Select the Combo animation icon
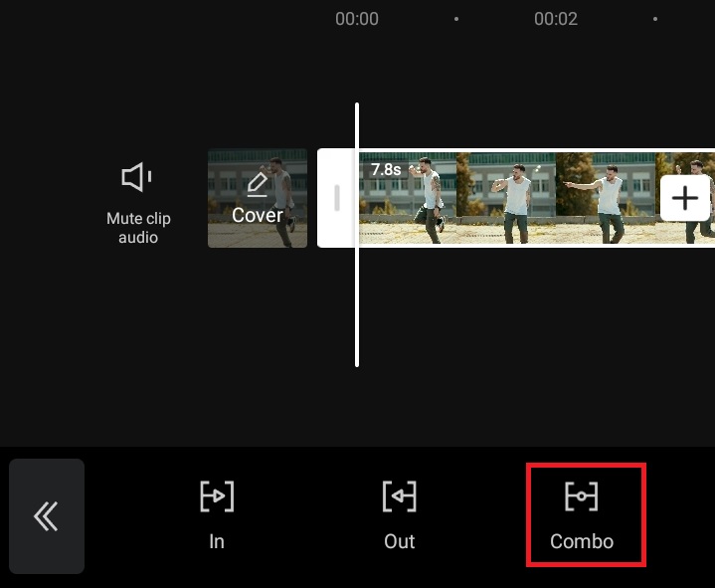Viewport: 715px width, 588px height. tap(582, 495)
